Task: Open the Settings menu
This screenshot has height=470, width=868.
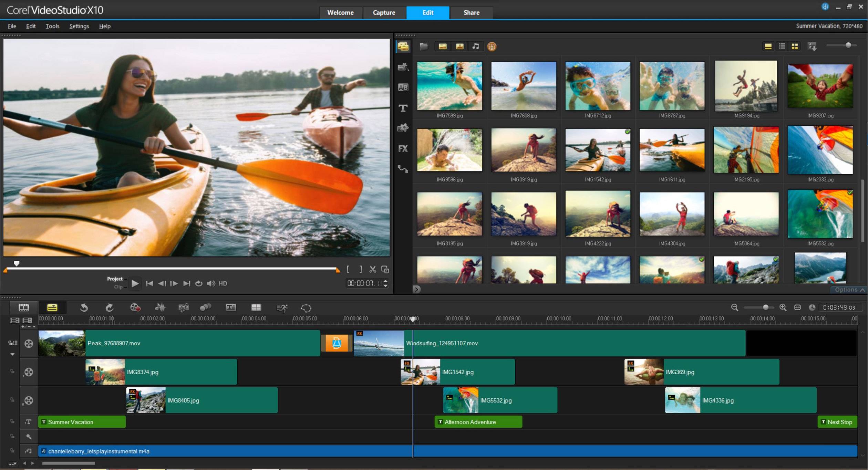Action: point(78,26)
